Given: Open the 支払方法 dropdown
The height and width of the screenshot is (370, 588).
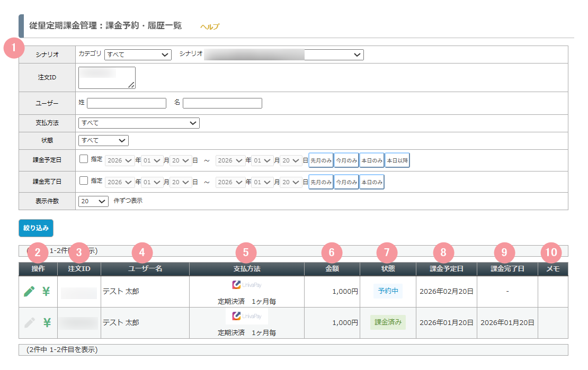Looking at the screenshot, I should point(139,123).
